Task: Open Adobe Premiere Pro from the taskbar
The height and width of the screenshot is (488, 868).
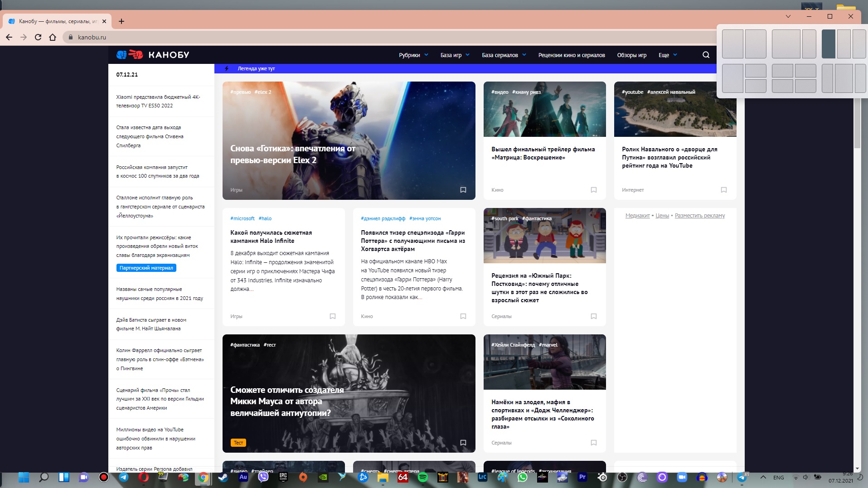Action: (582, 478)
